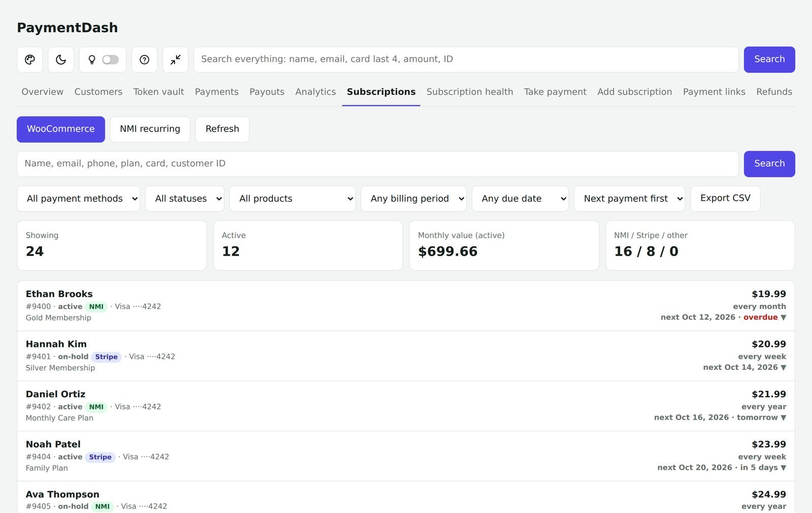
Task: Open Next payment first sort dropdown
Action: click(x=629, y=199)
